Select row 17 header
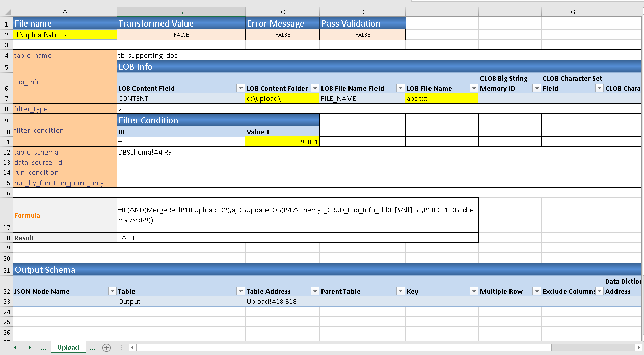This screenshot has width=644, height=355. point(6,215)
